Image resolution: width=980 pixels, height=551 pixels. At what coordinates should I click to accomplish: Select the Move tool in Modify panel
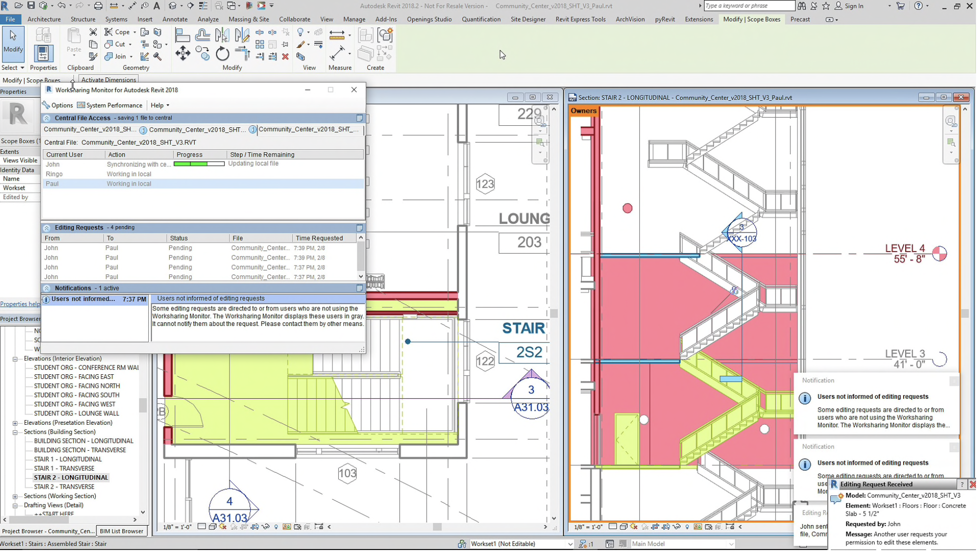[x=183, y=53]
